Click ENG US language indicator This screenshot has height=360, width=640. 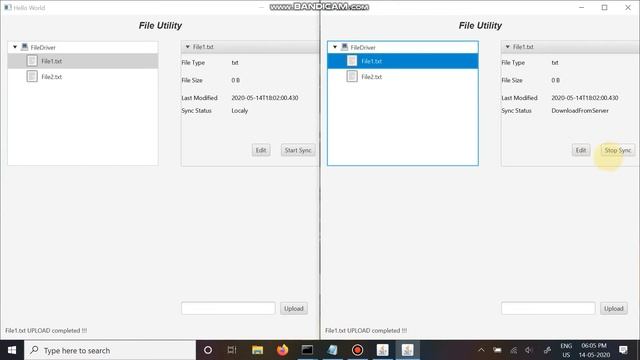click(566, 350)
